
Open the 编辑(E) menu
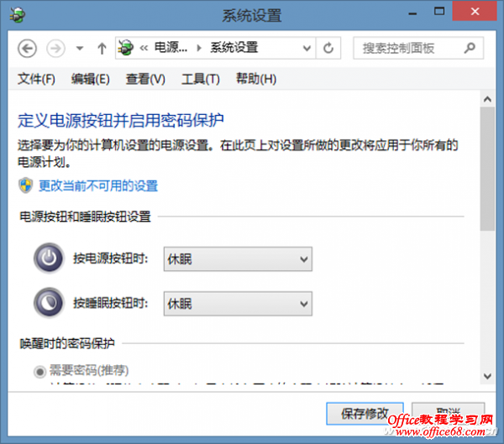91,79
